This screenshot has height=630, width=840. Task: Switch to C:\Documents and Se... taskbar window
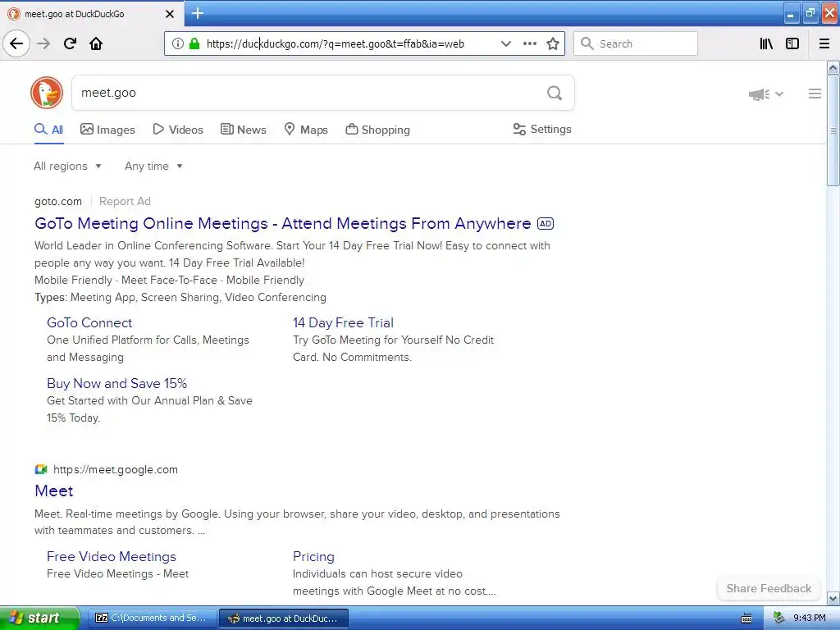click(152, 619)
